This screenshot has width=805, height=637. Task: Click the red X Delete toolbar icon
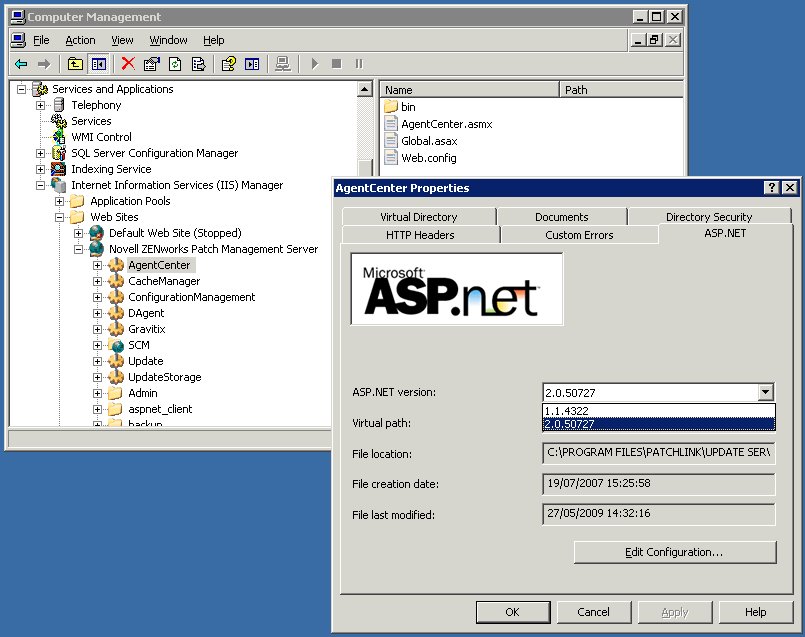point(128,64)
